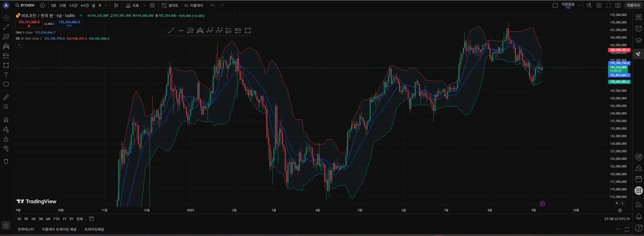Screen dimensions: 644x236
Task: Open the candlestick chart style selector
Action: click(116, 5)
